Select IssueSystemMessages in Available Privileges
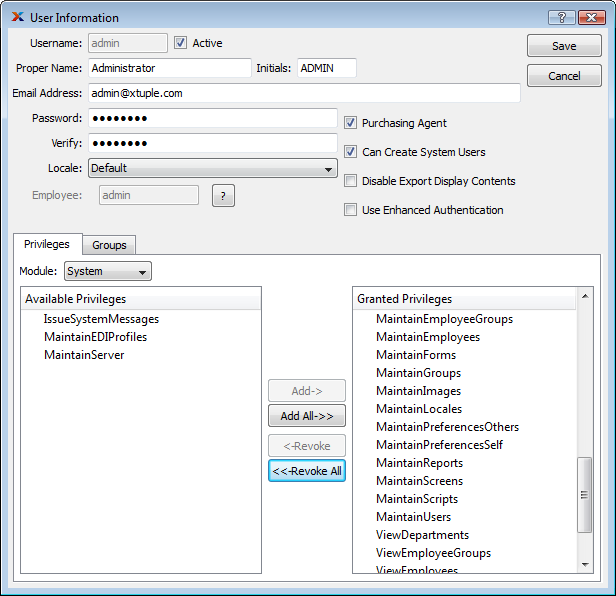The height and width of the screenshot is (596, 616). (101, 319)
